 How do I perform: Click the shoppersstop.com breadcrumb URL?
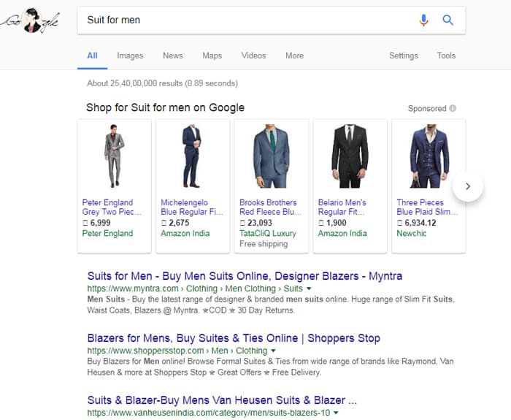pyautogui.click(x=177, y=351)
